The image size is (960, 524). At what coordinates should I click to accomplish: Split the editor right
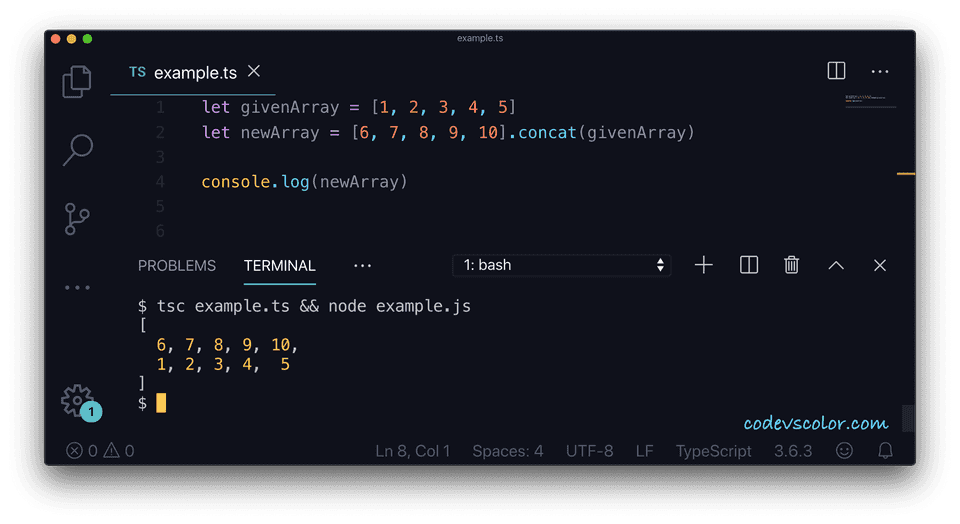836,71
